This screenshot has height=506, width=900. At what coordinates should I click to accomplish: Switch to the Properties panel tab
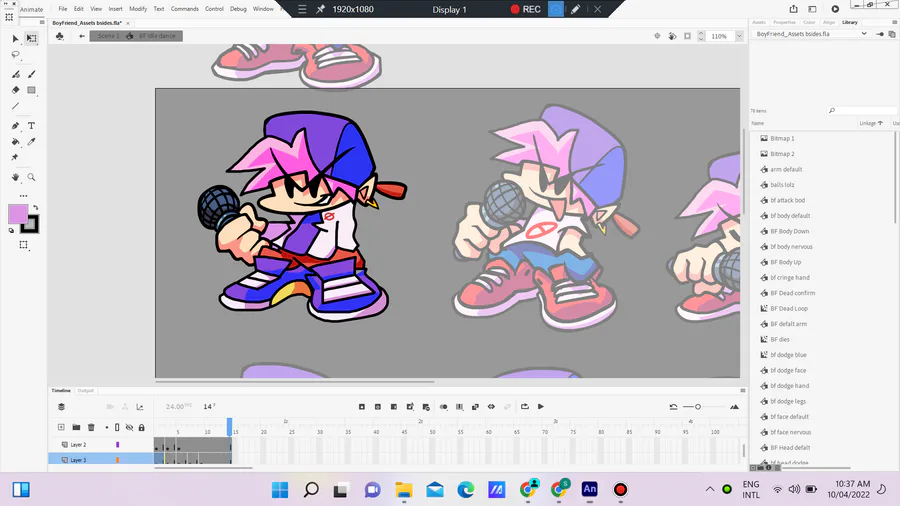784,22
